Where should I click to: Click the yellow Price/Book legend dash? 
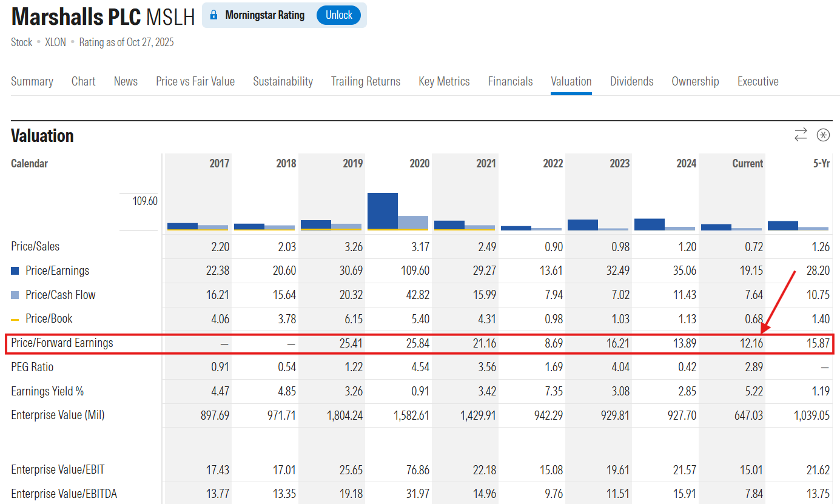(15, 320)
